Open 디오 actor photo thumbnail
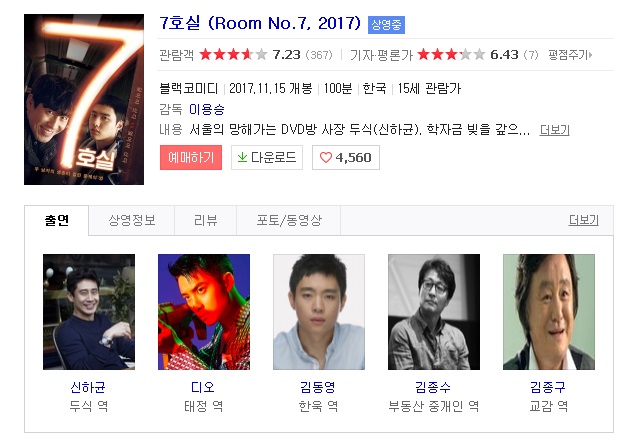This screenshot has width=634, height=443. click(x=204, y=312)
